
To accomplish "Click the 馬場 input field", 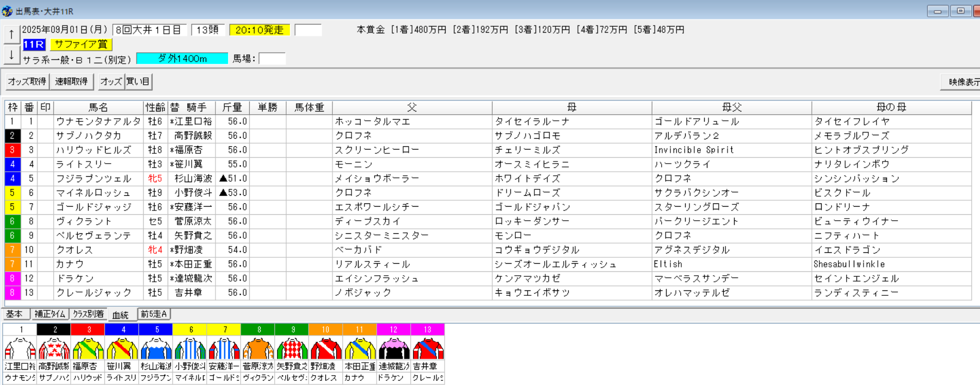I will coord(272,59).
